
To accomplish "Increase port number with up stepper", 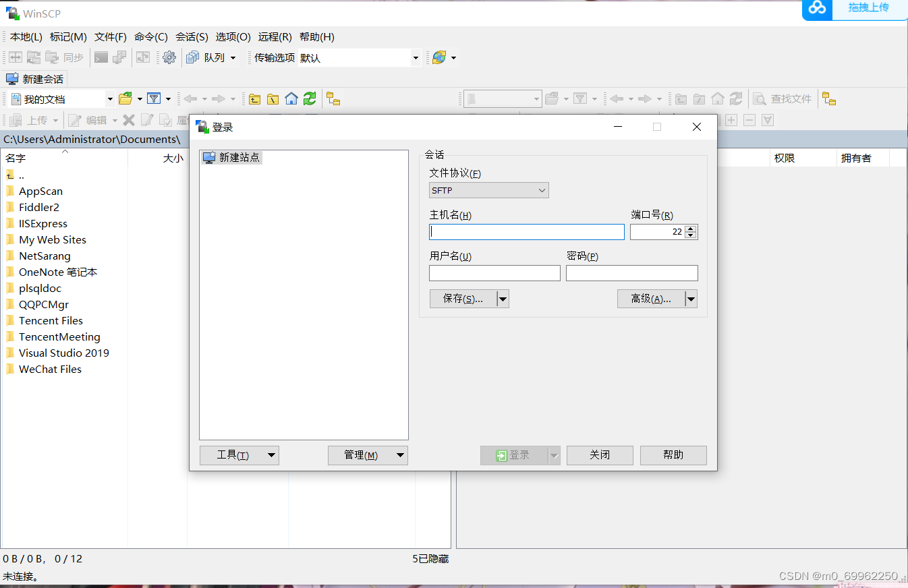I will (x=689, y=228).
